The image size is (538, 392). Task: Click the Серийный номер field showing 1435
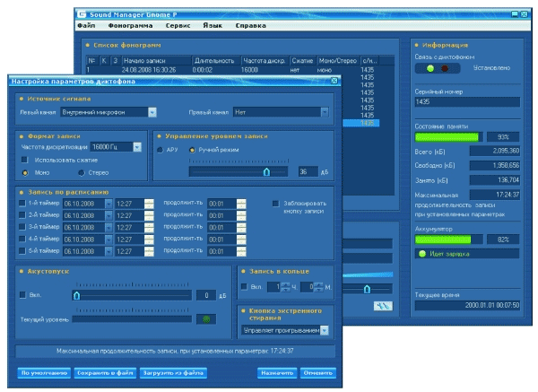(467, 102)
